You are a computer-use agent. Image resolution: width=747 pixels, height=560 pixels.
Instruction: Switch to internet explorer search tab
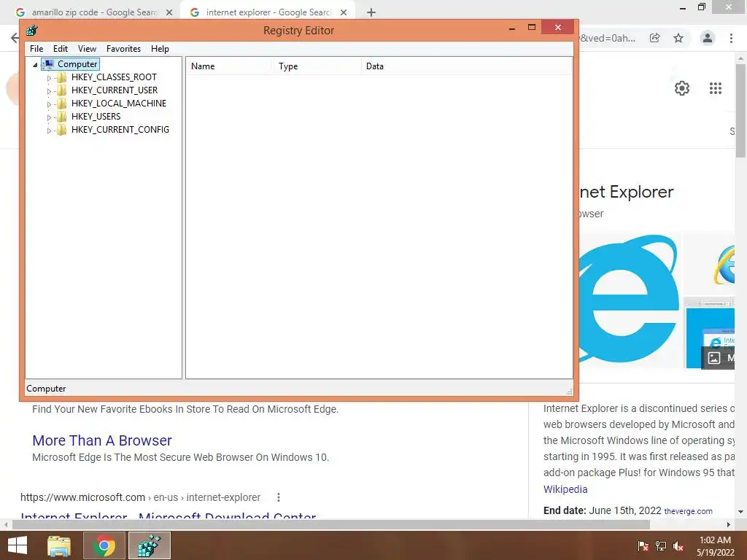(x=267, y=12)
